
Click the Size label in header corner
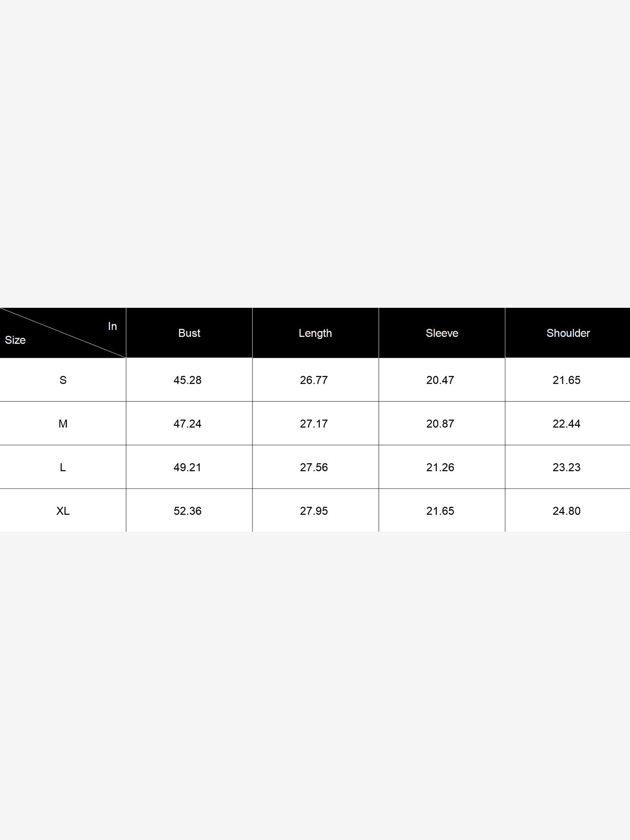tap(15, 340)
